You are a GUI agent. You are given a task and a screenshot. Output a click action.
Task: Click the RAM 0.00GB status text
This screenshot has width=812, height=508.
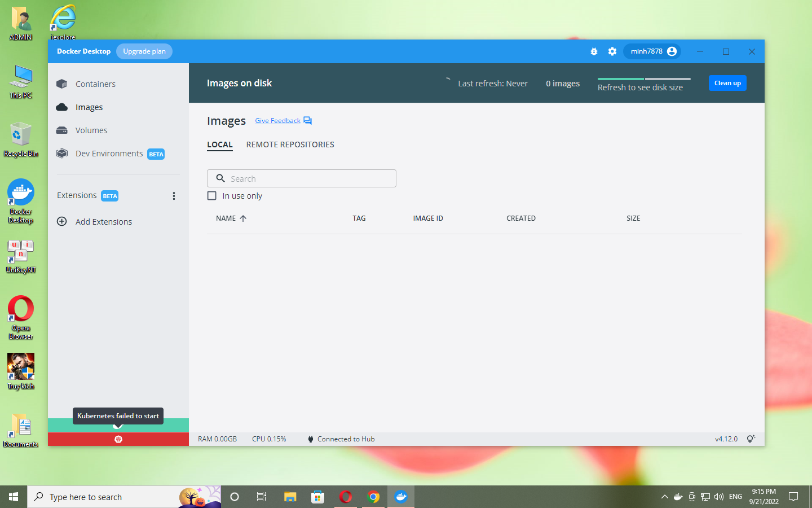(x=217, y=439)
